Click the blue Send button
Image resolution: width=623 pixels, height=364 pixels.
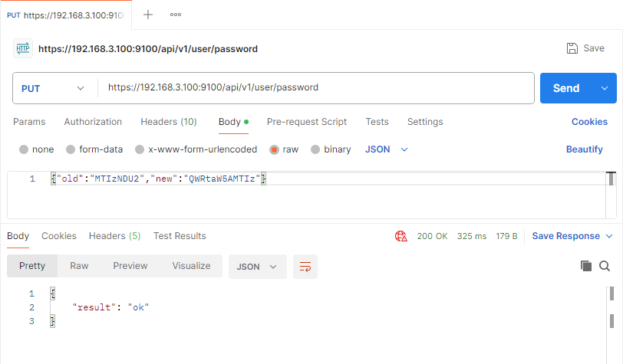(566, 88)
